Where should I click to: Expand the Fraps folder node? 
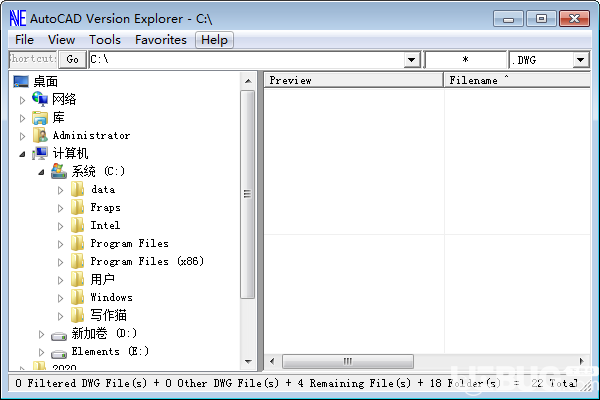pyautogui.click(x=60, y=208)
